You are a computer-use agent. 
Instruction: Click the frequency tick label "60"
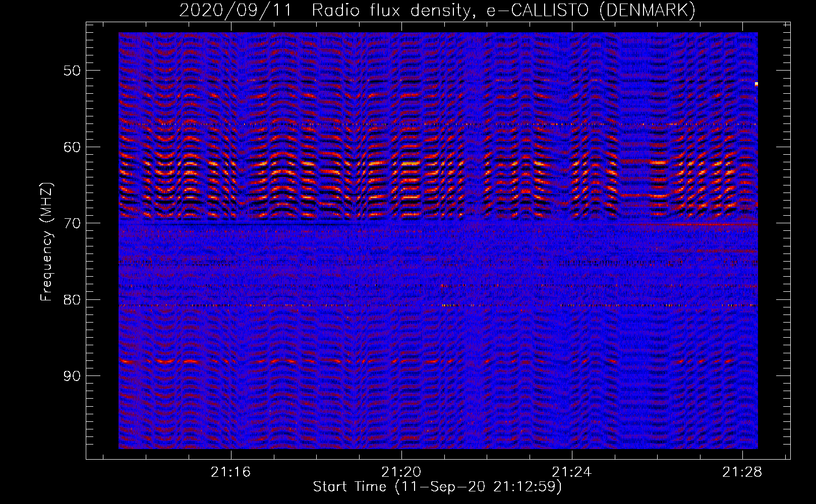72,147
